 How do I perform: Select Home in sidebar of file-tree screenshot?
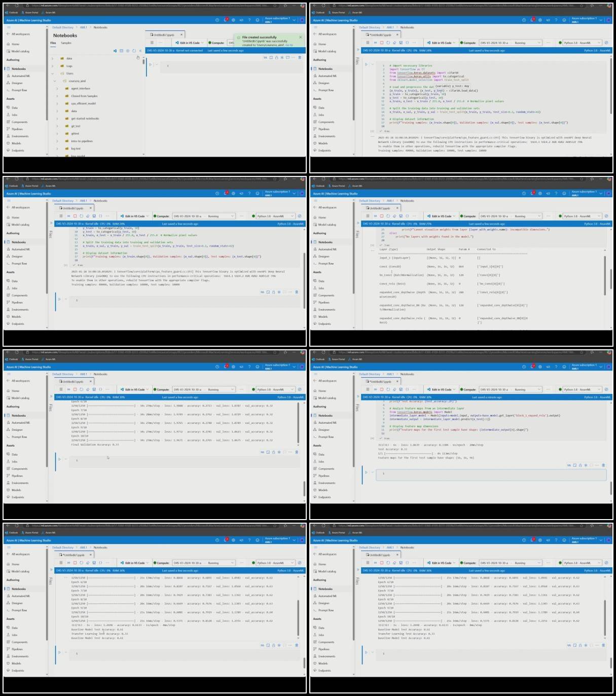tap(16, 44)
